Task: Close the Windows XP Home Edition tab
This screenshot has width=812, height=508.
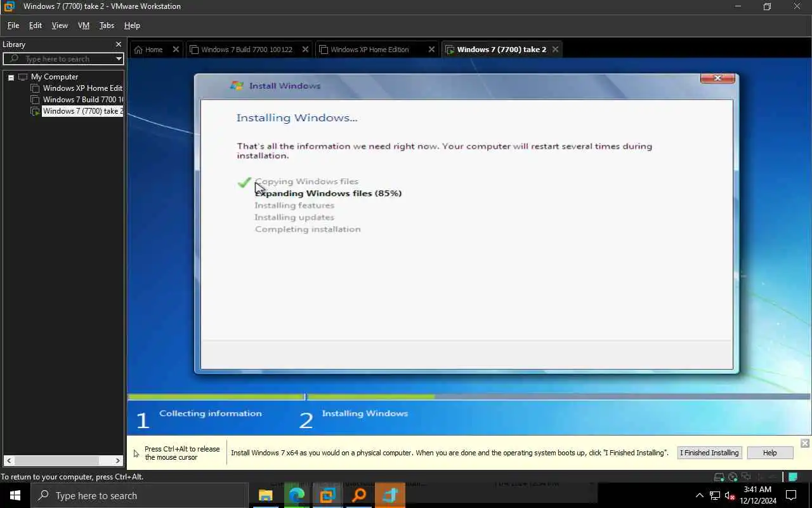Action: pos(432,50)
